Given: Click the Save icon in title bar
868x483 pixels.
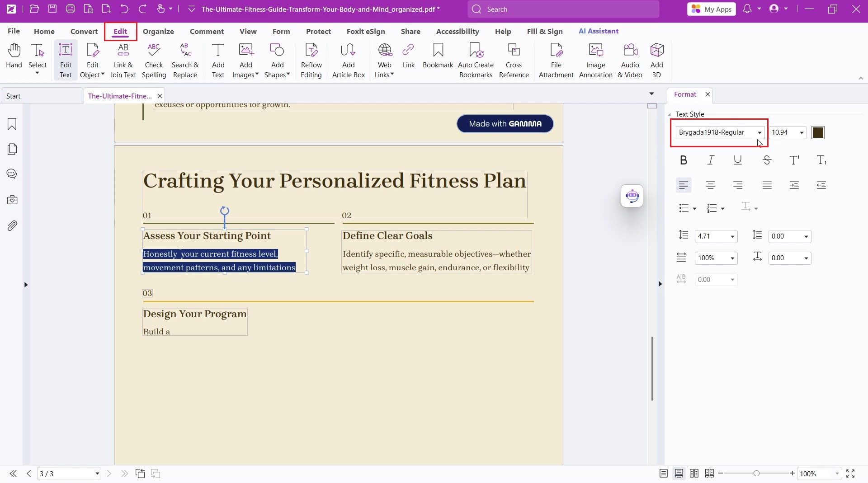Looking at the screenshot, I should point(52,9).
